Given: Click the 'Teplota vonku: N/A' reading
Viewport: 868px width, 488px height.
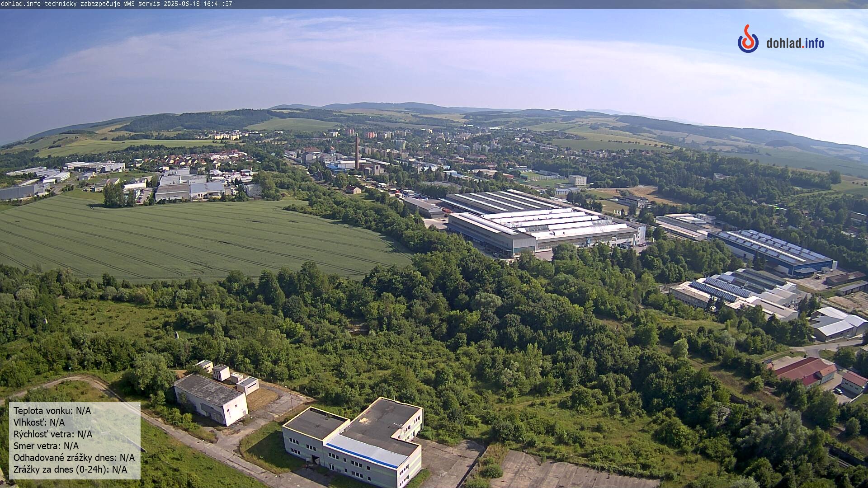Looking at the screenshot, I should coord(52,411).
